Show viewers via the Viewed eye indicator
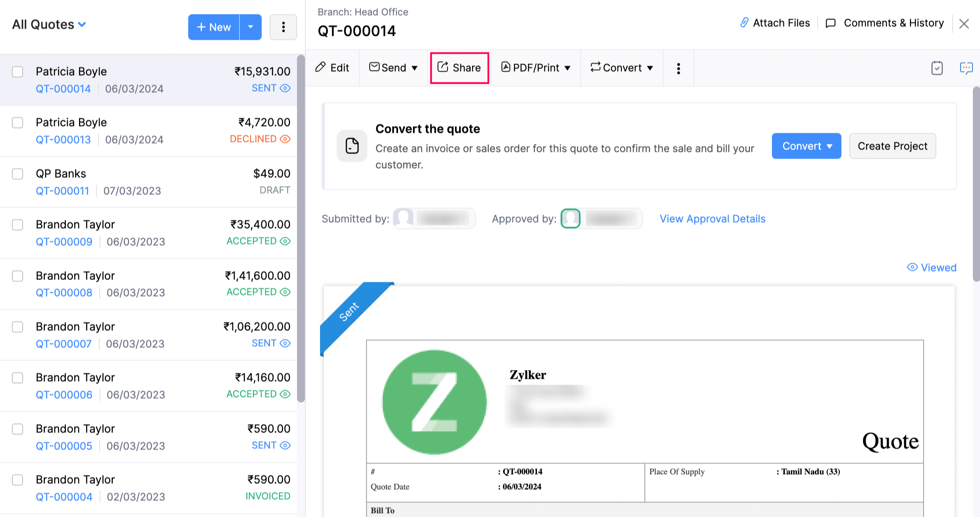 [931, 267]
